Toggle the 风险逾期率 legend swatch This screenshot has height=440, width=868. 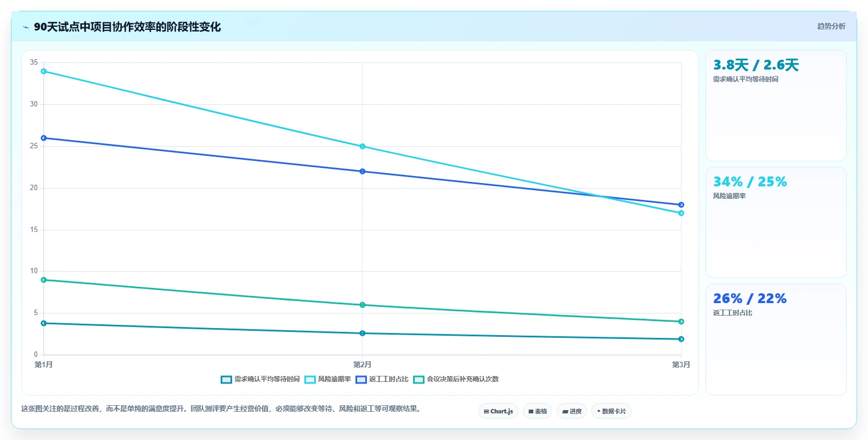pyautogui.click(x=310, y=379)
